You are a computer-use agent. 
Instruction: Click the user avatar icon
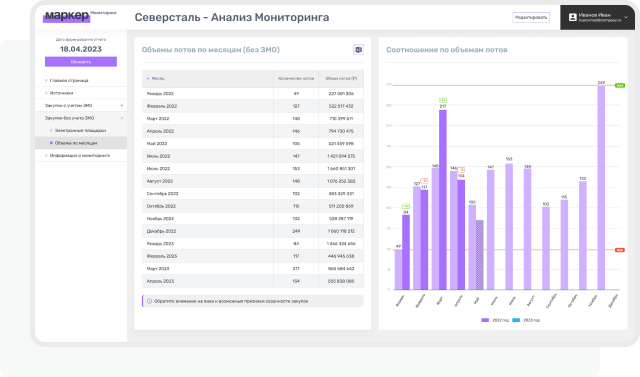coord(573,17)
